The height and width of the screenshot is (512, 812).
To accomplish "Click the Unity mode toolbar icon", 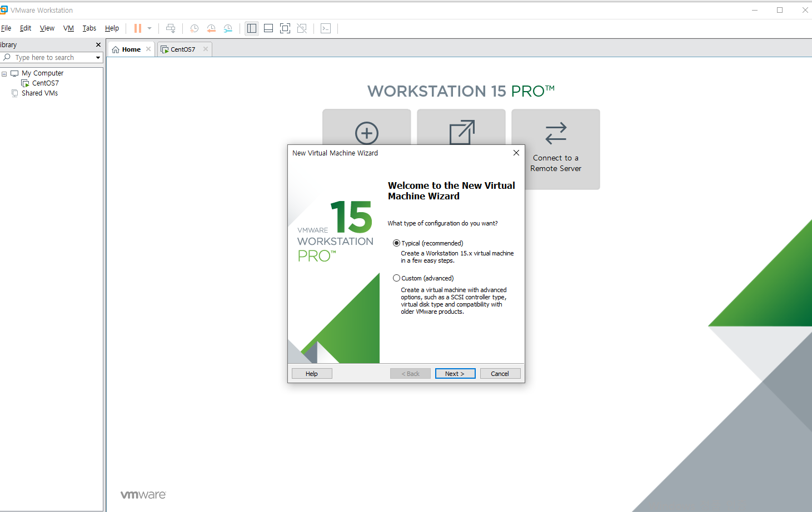I will click(302, 28).
